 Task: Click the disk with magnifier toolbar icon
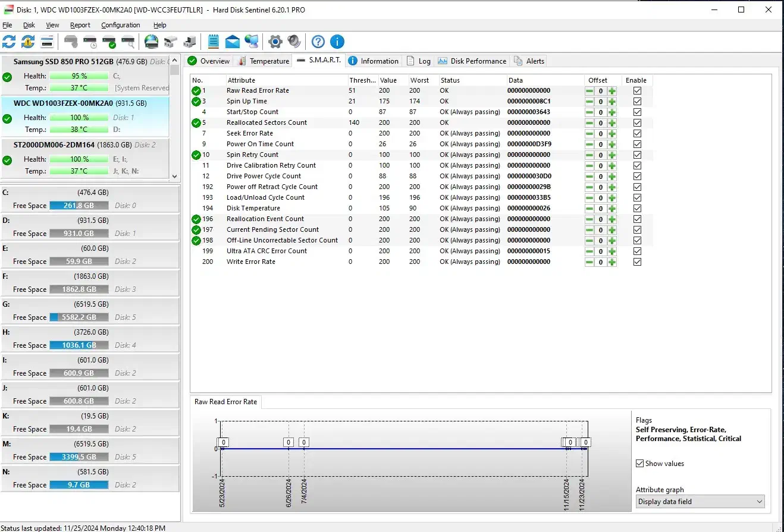click(x=128, y=42)
